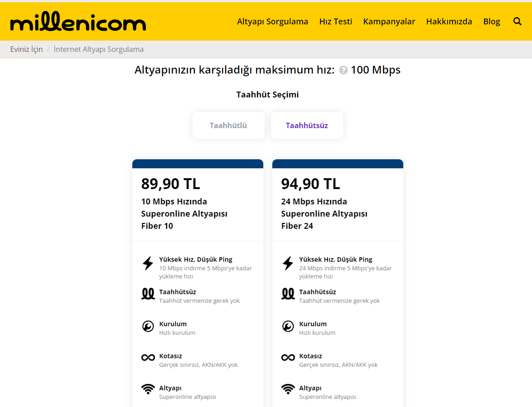
Task: Open Hız Testi from the navigation
Action: [336, 21]
